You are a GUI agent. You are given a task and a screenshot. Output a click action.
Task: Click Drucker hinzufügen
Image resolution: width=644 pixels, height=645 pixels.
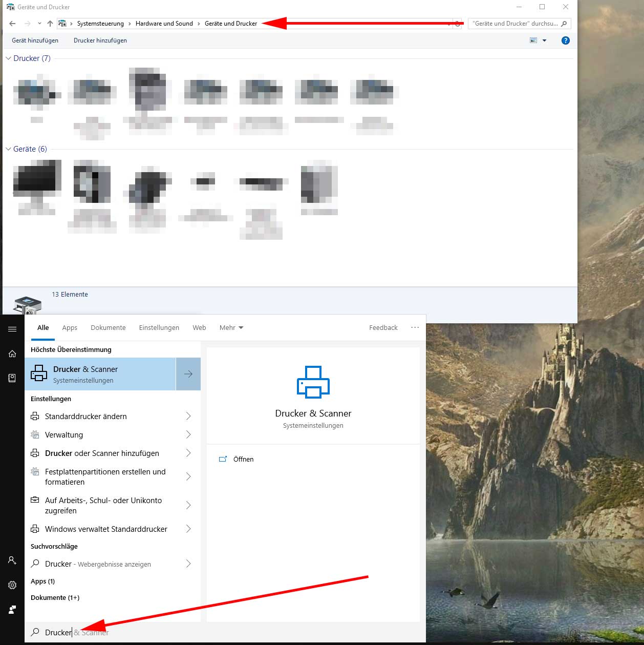point(100,40)
